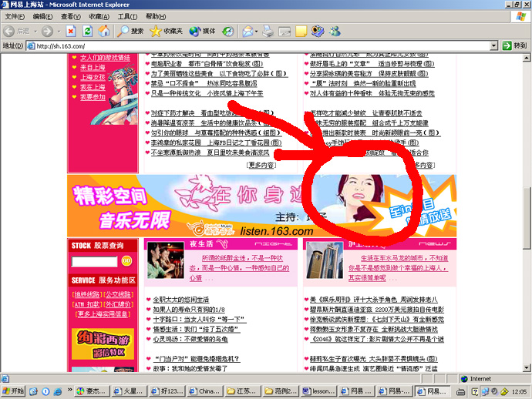
Task: Open the Favorites (收藏夹) pane
Action: 167,31
